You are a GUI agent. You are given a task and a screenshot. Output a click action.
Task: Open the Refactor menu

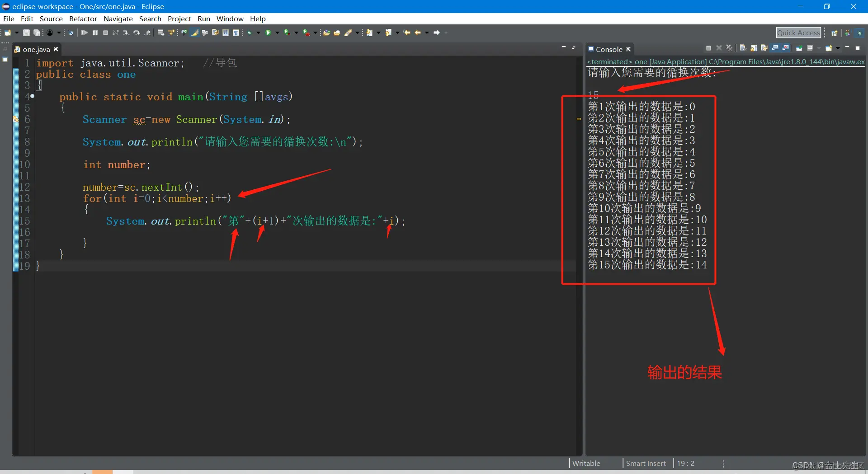coord(83,19)
